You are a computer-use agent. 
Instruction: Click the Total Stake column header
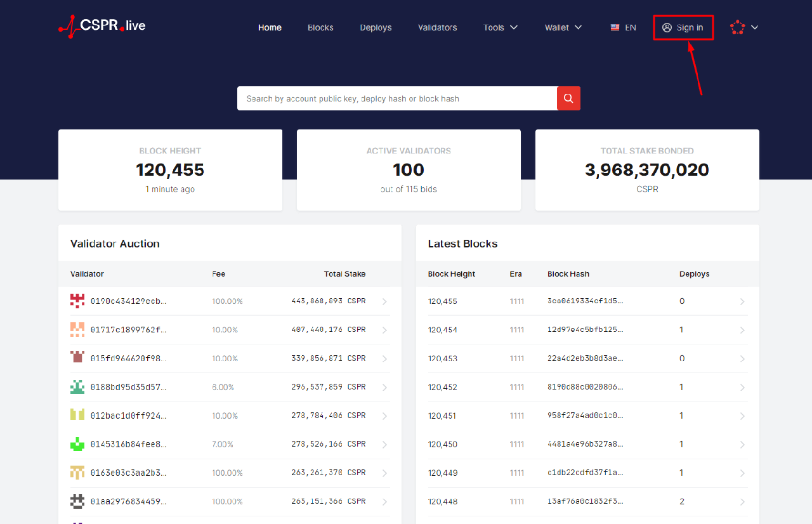tap(344, 274)
